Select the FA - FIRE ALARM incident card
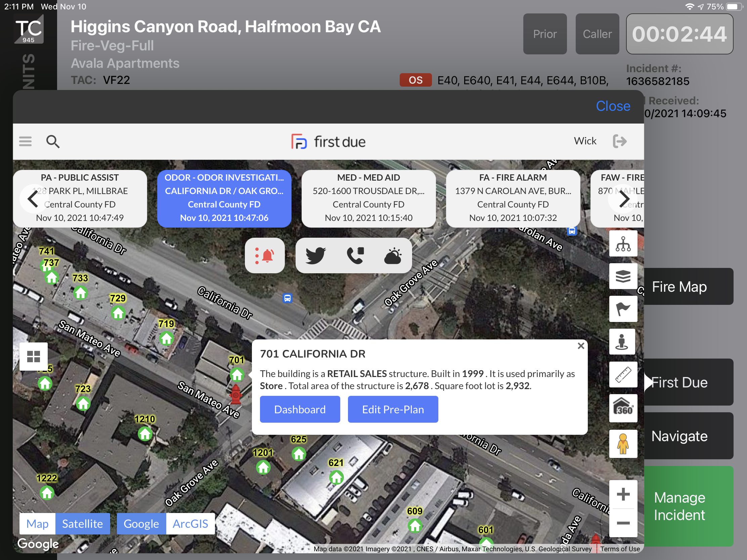The image size is (747, 560). [513, 198]
